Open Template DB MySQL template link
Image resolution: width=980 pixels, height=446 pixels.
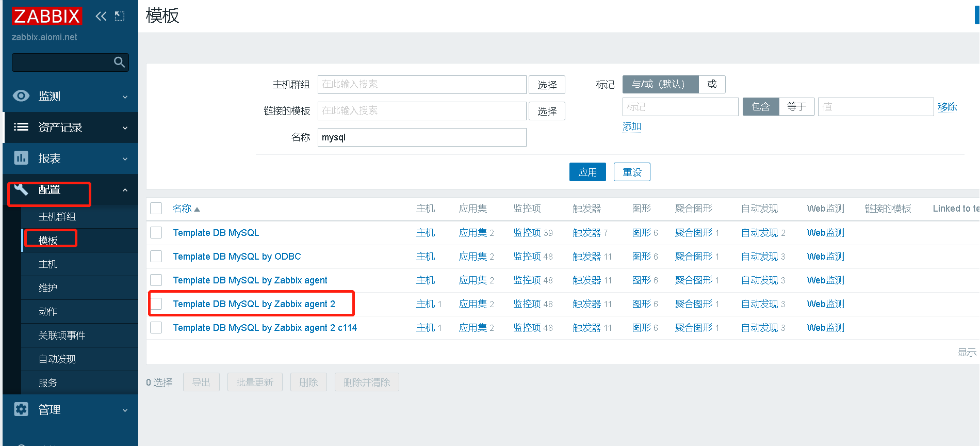216,233
